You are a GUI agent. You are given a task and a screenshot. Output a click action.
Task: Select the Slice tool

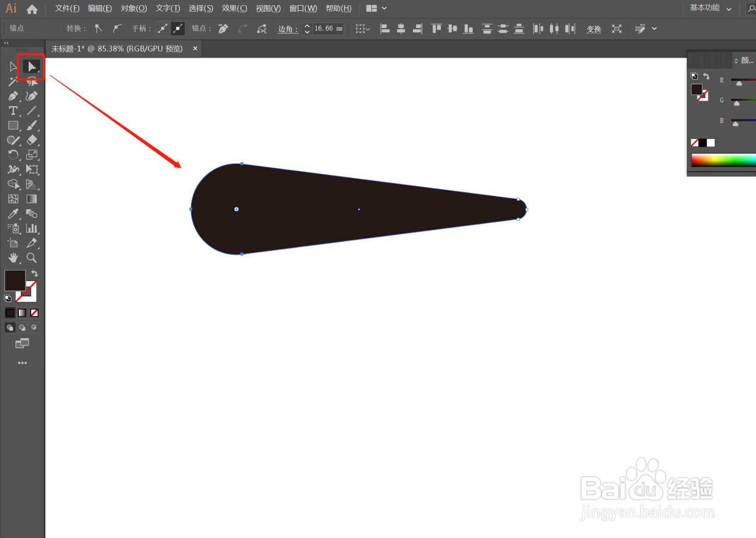coord(32,243)
